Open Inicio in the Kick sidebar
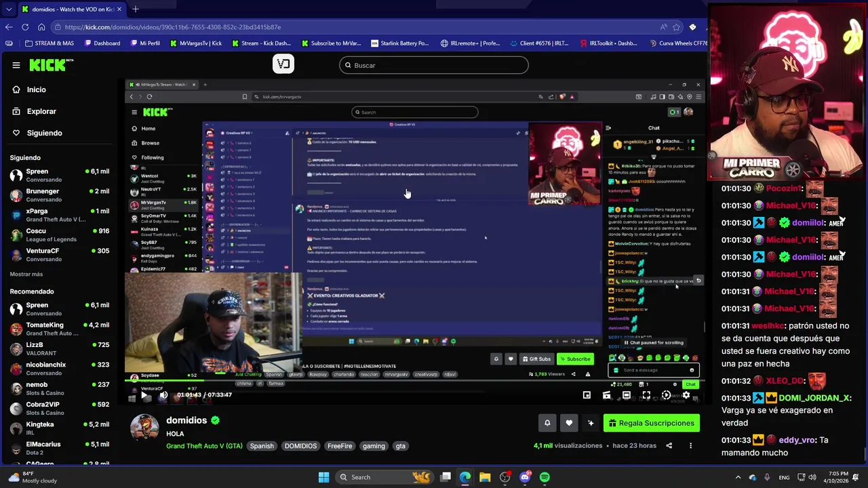This screenshot has height=488, width=868. [37, 89]
